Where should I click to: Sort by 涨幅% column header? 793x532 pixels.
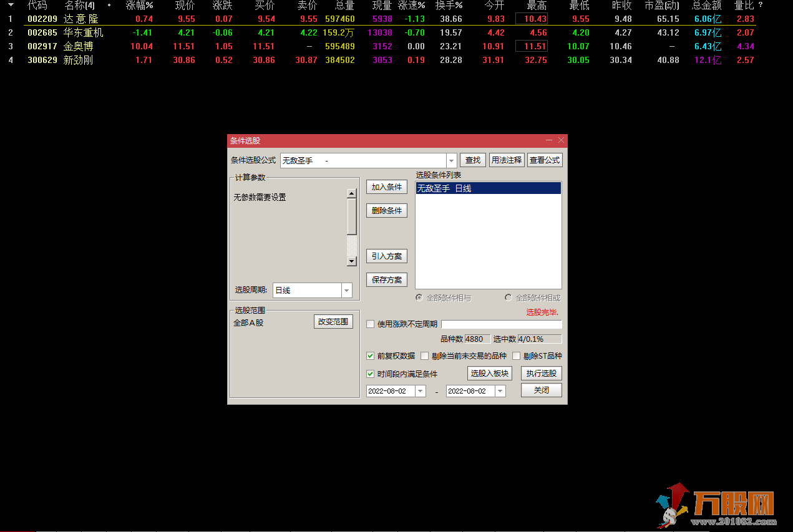pyautogui.click(x=139, y=5)
